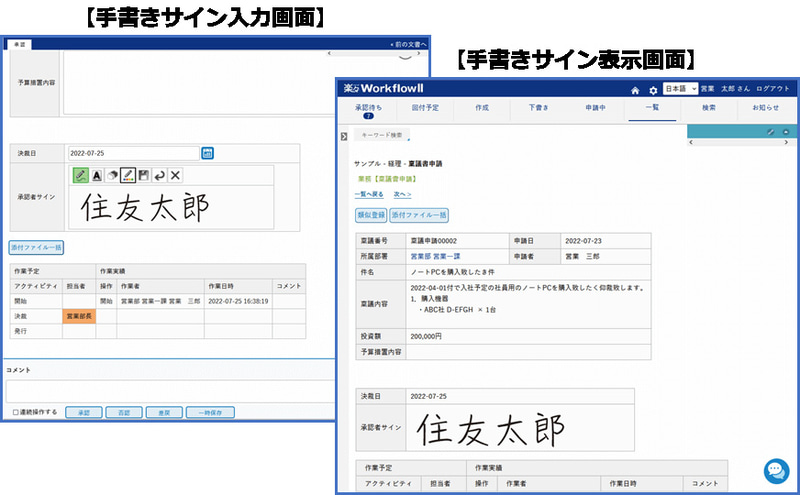Click the scroll-right arrow in input window header
The width and height of the screenshot is (800, 495).
(x=419, y=53)
